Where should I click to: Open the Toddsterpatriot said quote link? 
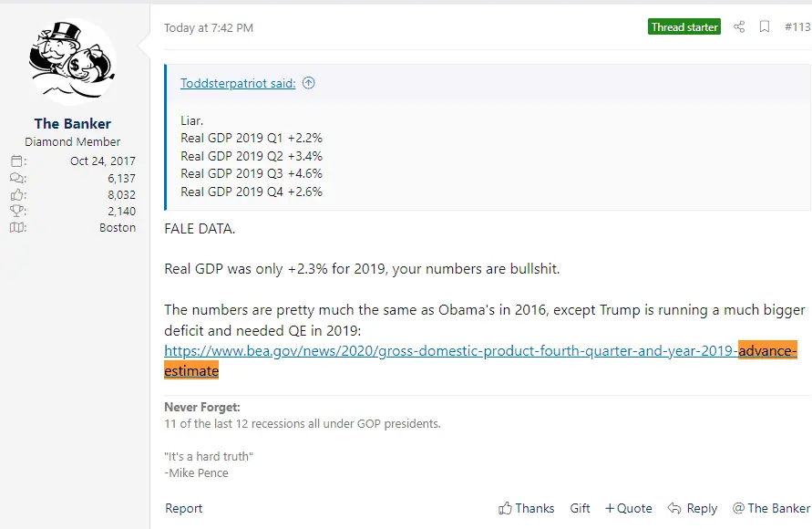coord(237,83)
